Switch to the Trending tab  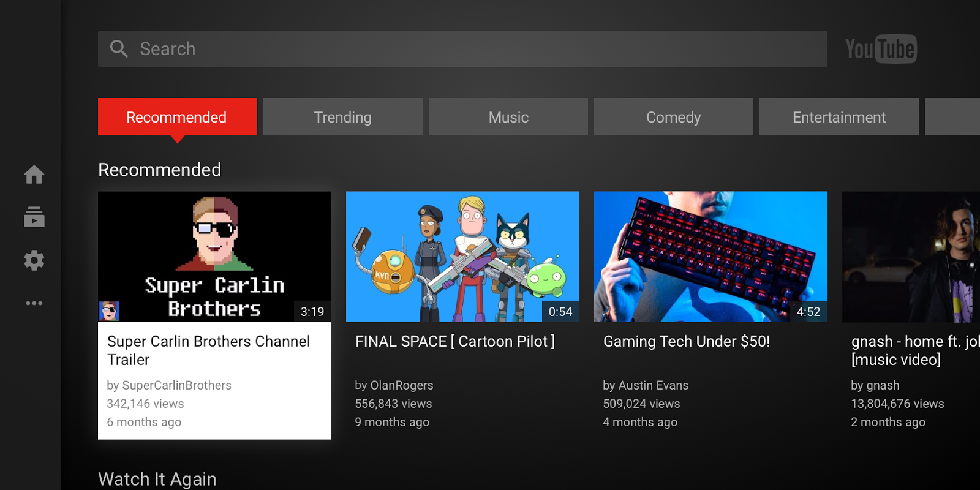(x=342, y=117)
